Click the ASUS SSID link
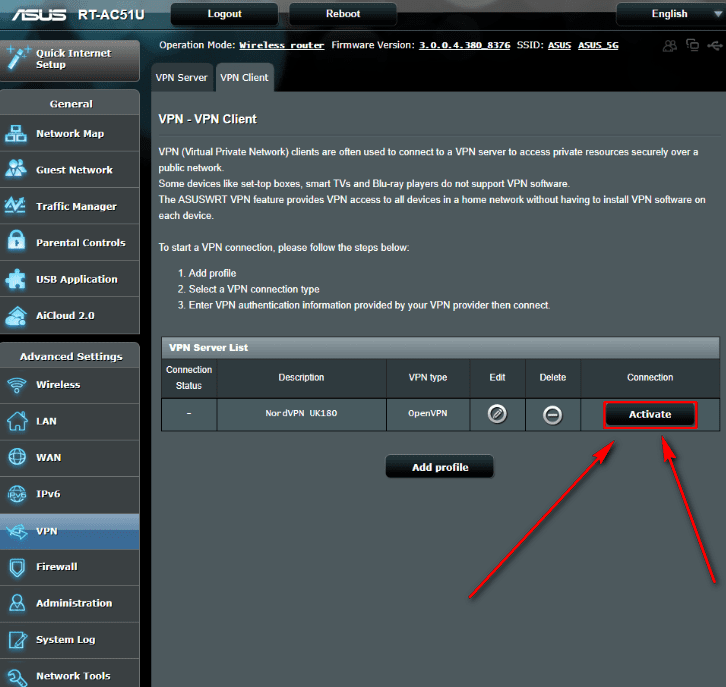 [559, 45]
